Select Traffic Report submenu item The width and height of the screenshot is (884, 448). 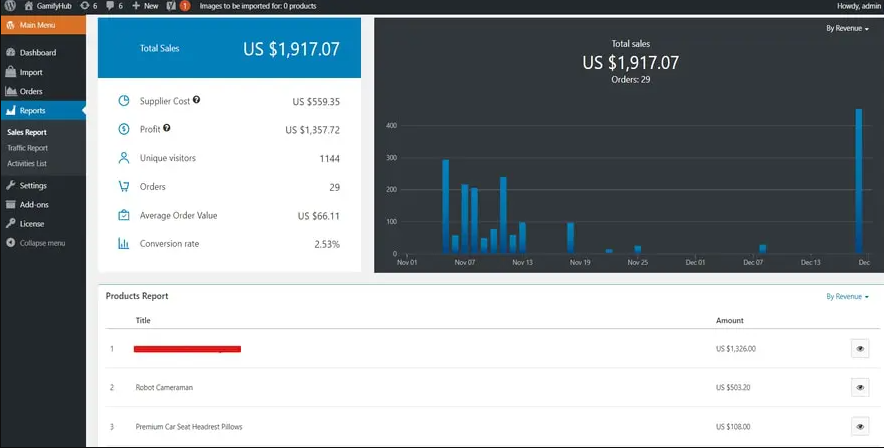[27, 148]
